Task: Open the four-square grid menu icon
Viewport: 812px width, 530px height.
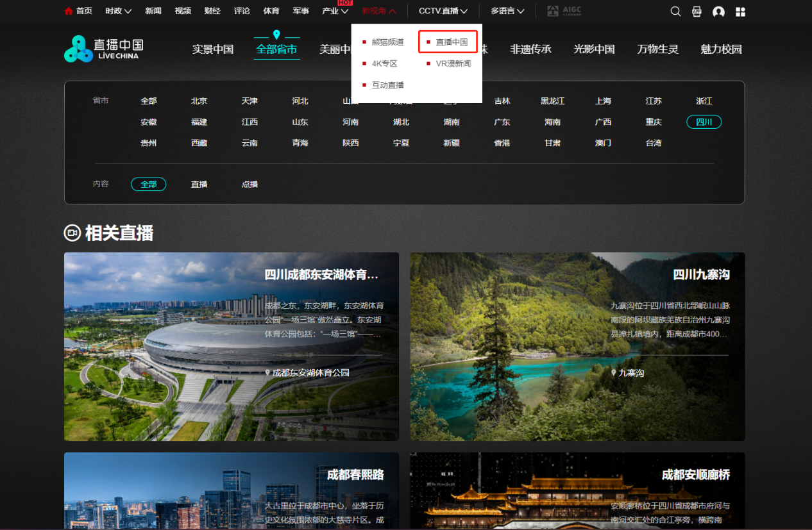Action: [x=740, y=12]
